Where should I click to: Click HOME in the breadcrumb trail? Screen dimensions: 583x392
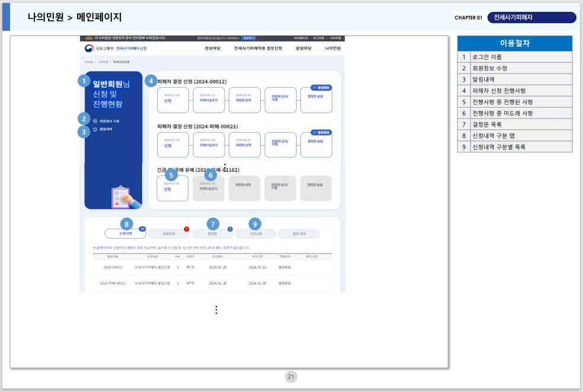88,62
